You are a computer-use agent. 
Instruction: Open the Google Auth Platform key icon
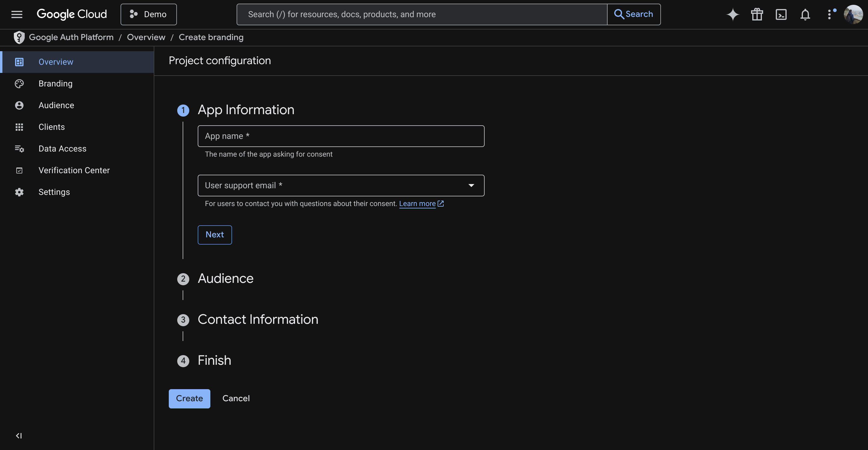tap(19, 37)
